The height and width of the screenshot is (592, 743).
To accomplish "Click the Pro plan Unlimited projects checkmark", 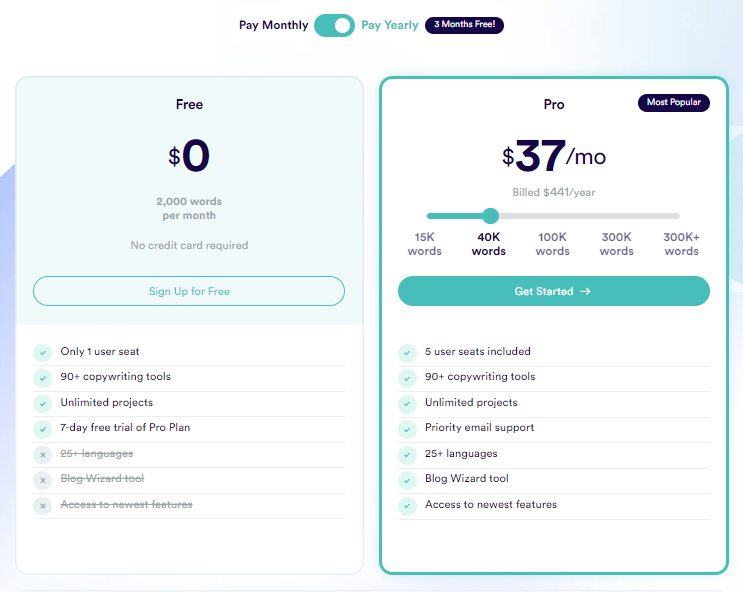I will (x=407, y=403).
